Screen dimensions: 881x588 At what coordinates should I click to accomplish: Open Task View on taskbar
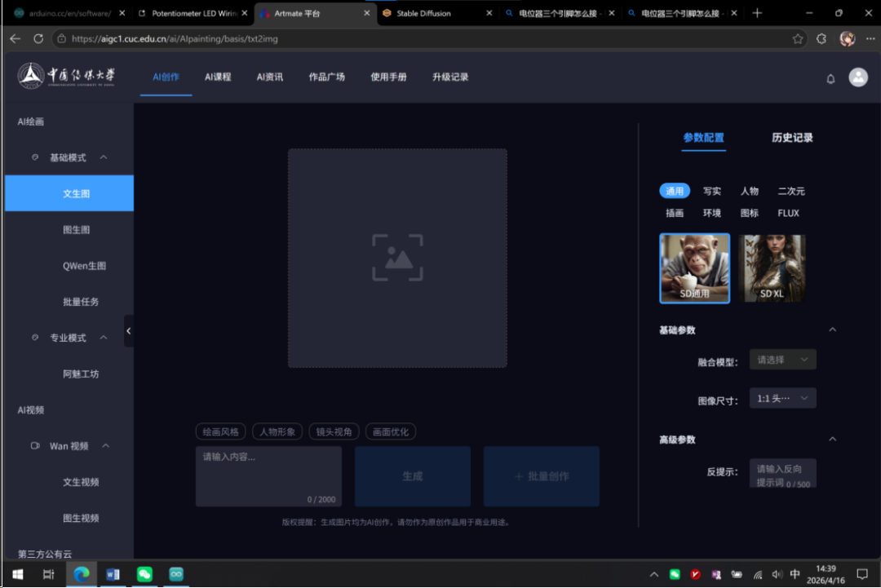coord(48,574)
